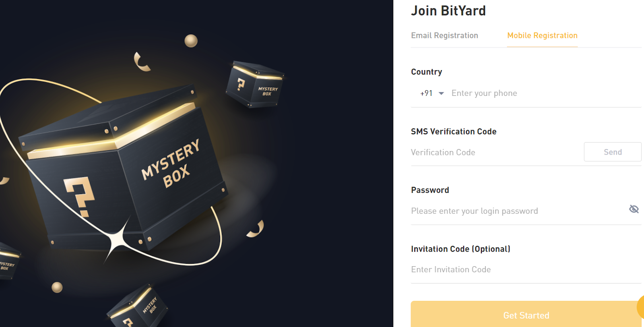
Task: Click the large gold question mark icon
Action: point(80,196)
